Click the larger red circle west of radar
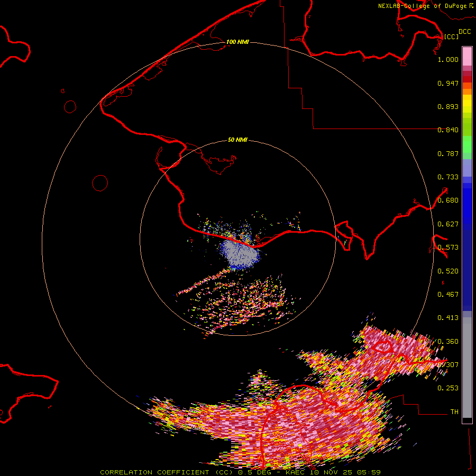 pos(100,183)
